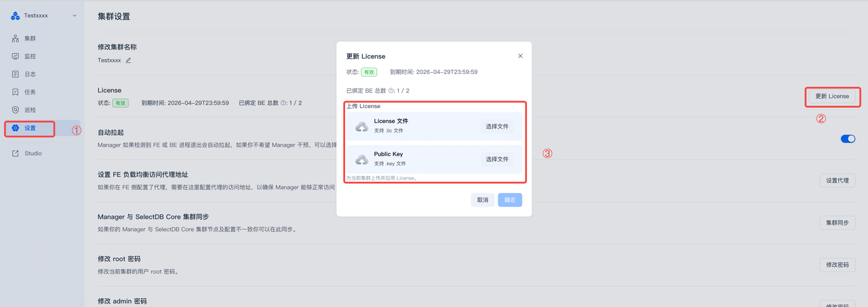Click the 设置 gear icon
The height and width of the screenshot is (307, 868).
point(16,128)
